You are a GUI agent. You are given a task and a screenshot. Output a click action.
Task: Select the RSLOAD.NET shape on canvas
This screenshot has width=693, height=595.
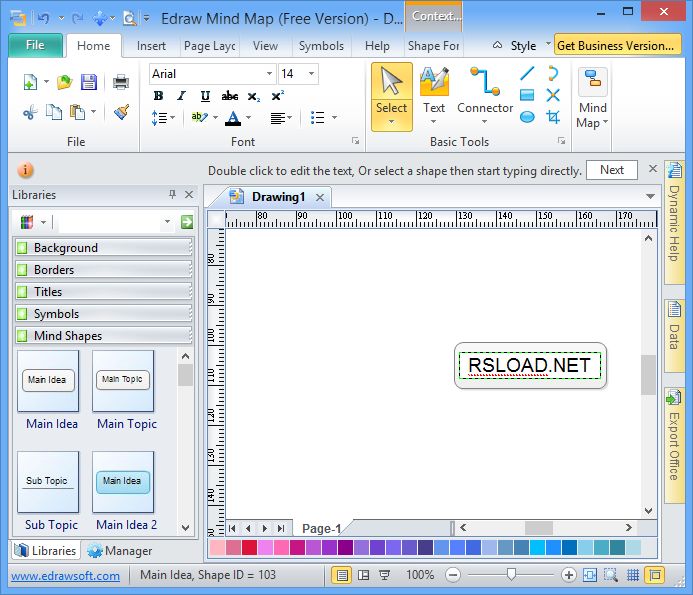click(530, 366)
